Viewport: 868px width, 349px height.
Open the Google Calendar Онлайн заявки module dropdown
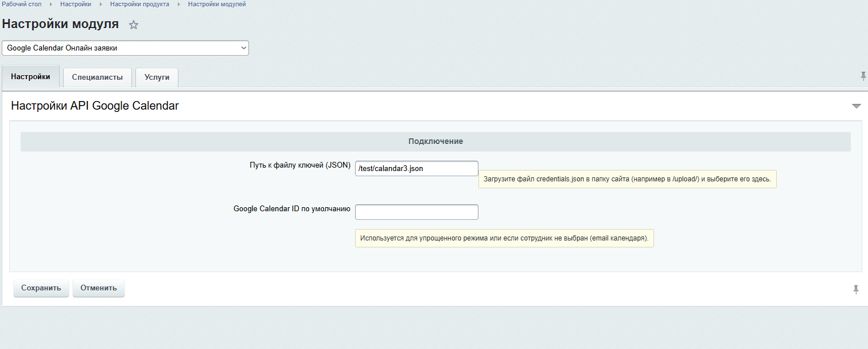[x=125, y=48]
